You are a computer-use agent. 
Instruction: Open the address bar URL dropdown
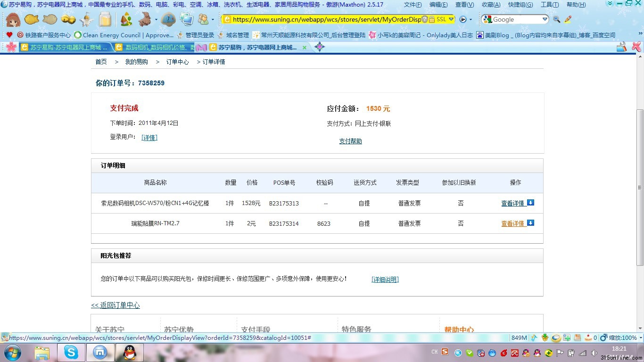click(x=451, y=19)
